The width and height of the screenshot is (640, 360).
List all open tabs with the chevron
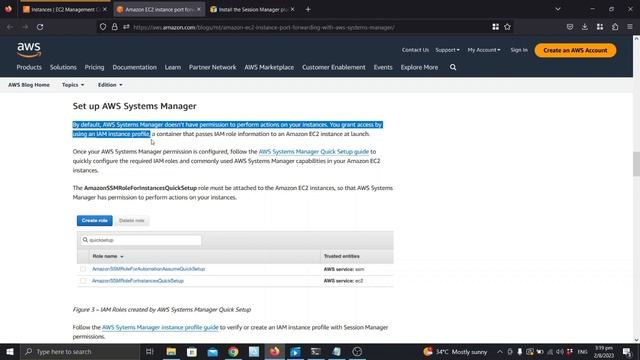coord(558,9)
